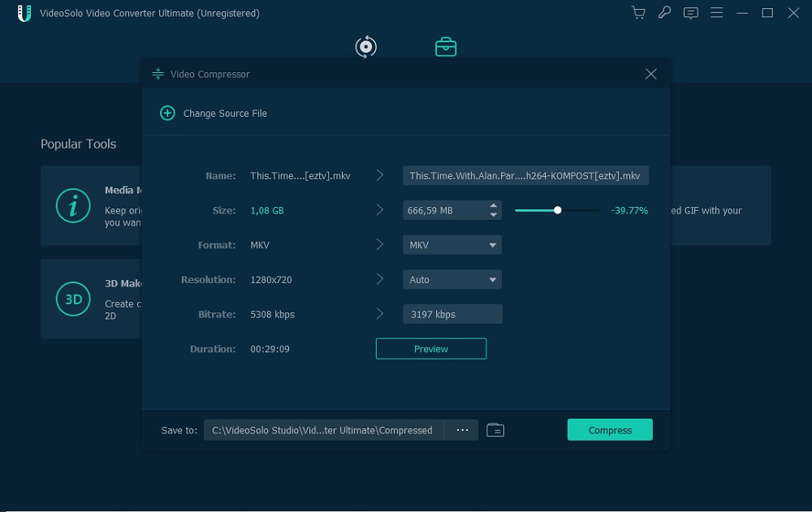This screenshot has width=812, height=512.
Task: Open output folder via folder icon
Action: click(x=495, y=430)
